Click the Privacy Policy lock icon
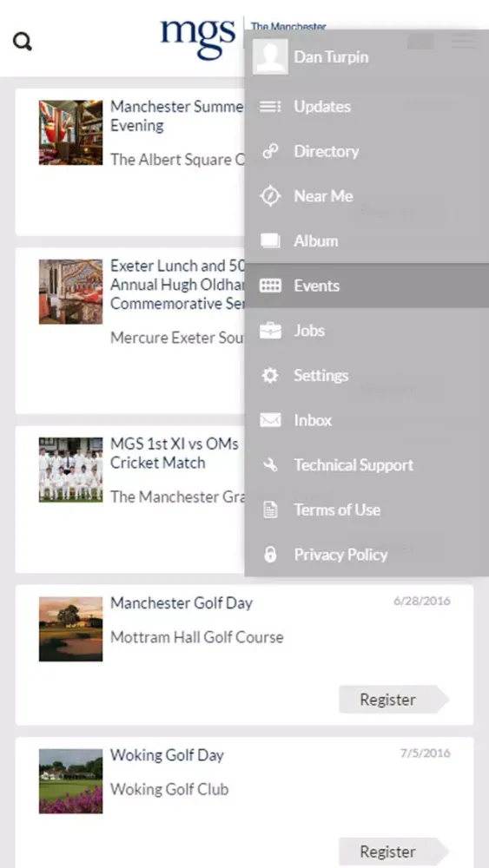The image size is (489, 868). [270, 555]
